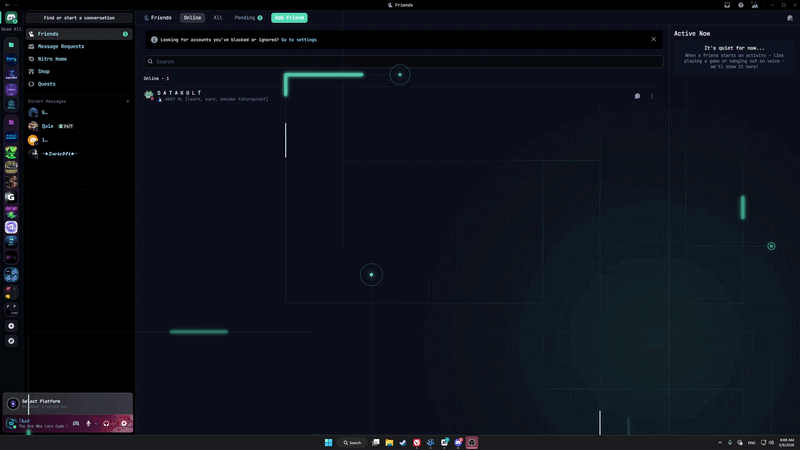Open Nitro Home
Viewport: 800px width, 450px height.
click(79, 59)
